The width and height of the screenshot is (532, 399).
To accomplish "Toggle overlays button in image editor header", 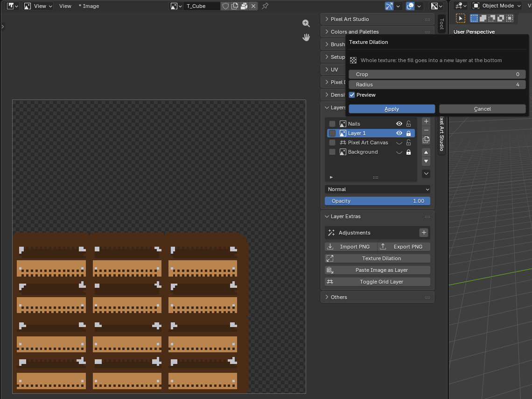I will 410,6.
